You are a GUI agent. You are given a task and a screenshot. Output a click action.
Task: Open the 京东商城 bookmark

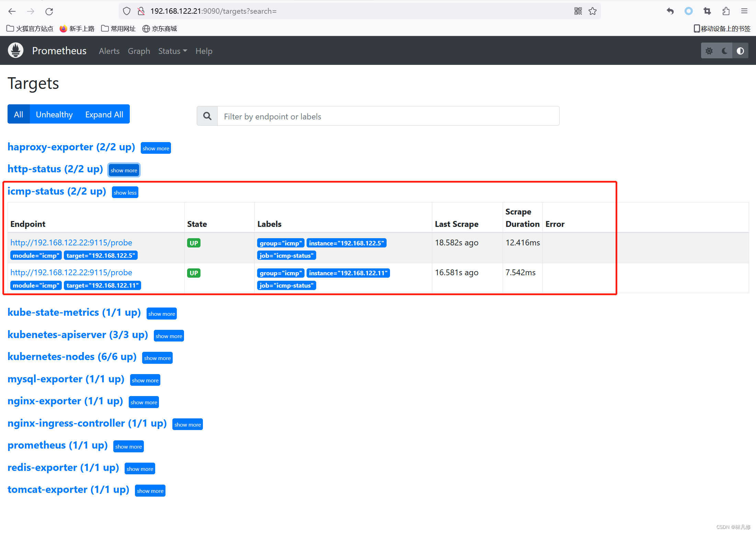[160, 28]
